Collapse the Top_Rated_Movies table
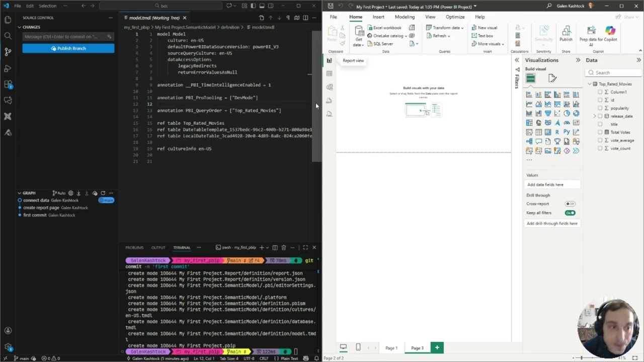The width and height of the screenshot is (644, 362). click(590, 84)
